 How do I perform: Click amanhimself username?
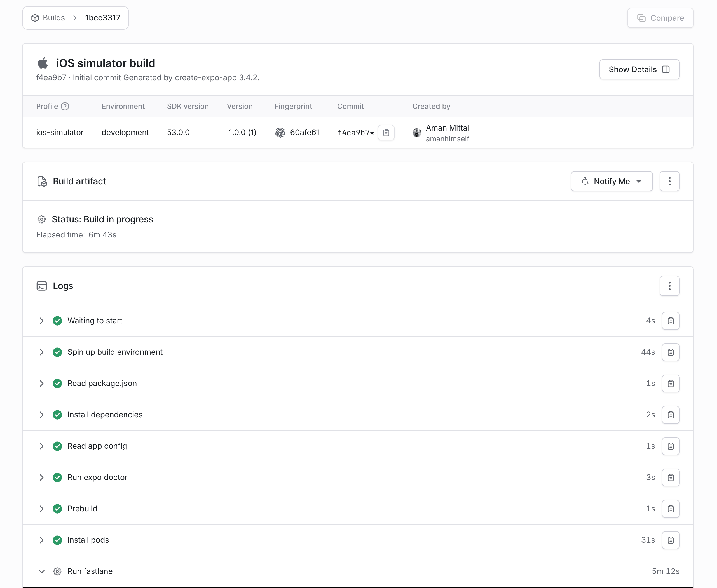click(x=447, y=138)
